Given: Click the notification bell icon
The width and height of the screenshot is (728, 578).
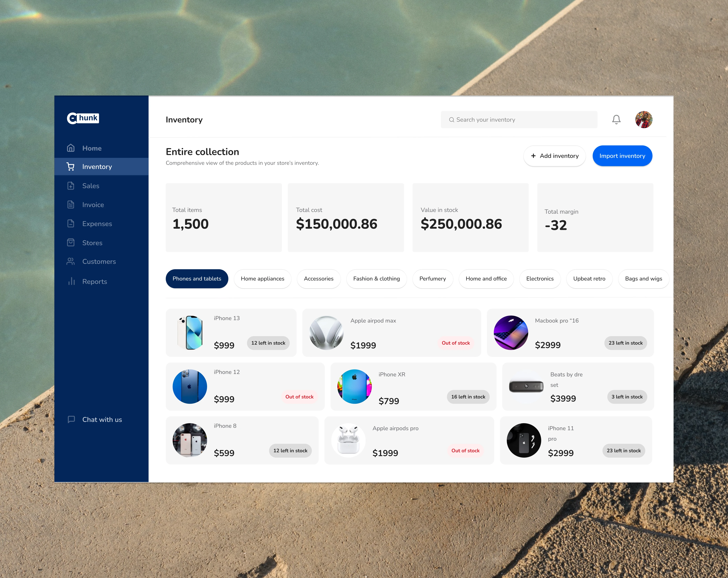Looking at the screenshot, I should [617, 119].
